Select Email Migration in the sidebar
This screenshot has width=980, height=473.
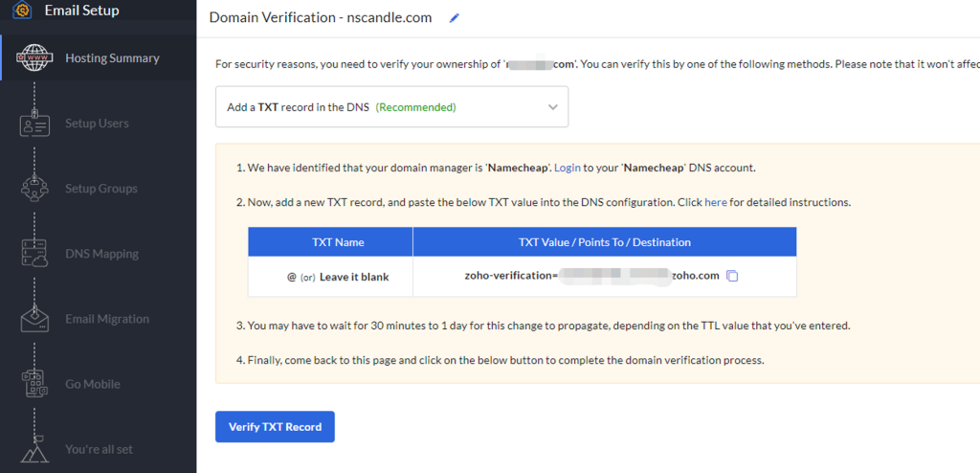107,319
